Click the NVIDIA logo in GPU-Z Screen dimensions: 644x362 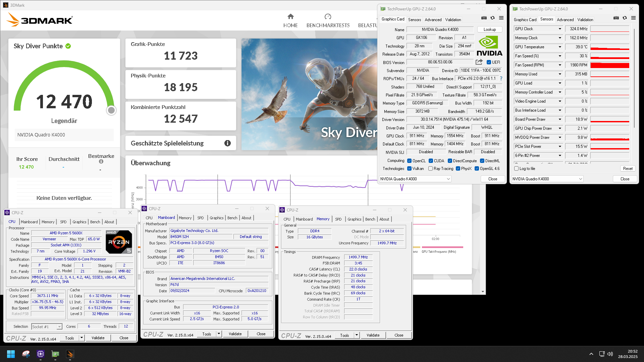point(489,46)
